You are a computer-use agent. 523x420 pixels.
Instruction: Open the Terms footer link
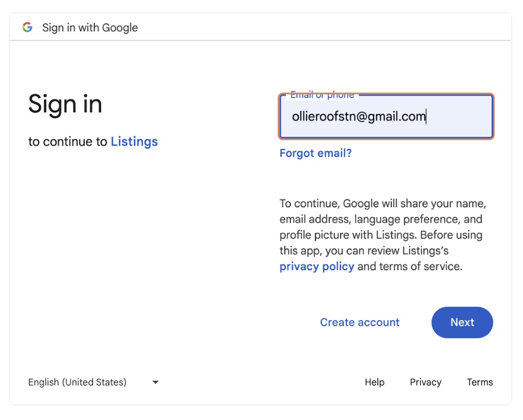coord(480,382)
